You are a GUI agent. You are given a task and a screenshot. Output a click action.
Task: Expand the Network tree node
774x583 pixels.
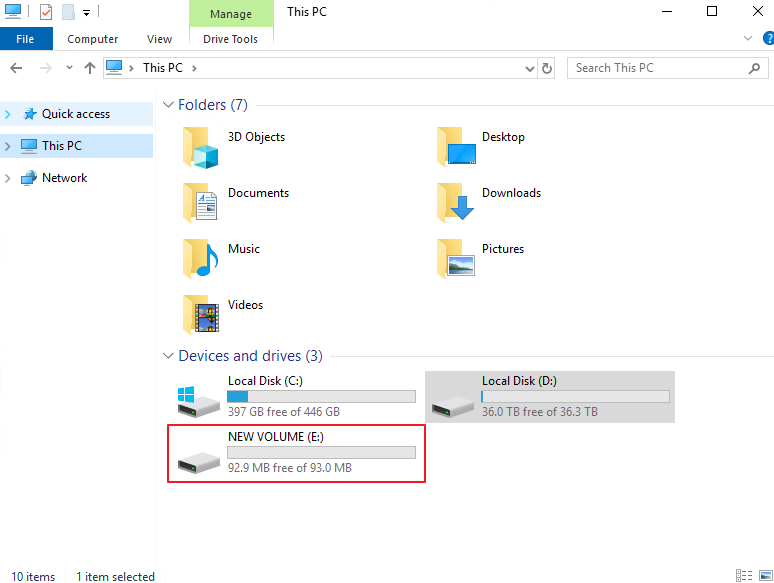(7, 178)
